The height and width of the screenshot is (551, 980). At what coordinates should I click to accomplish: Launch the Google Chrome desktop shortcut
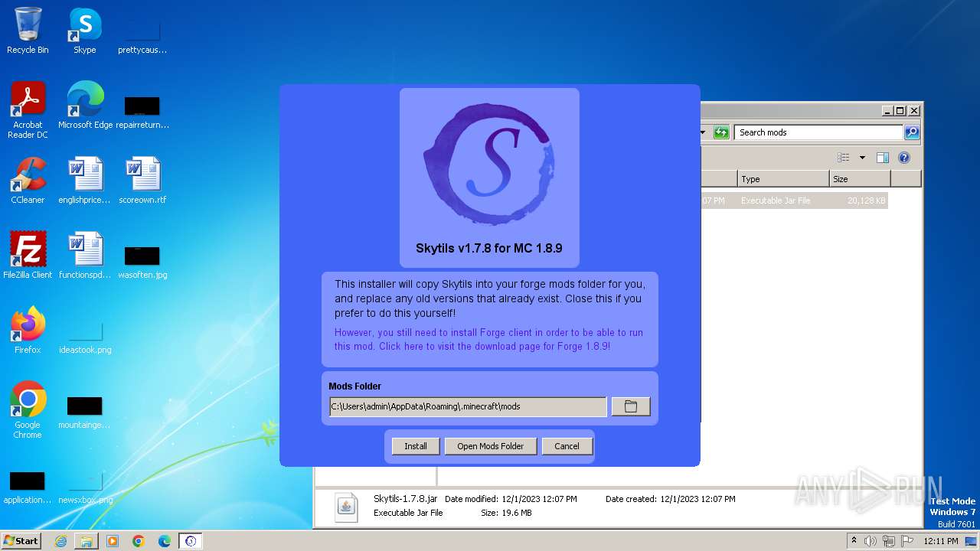coord(28,410)
